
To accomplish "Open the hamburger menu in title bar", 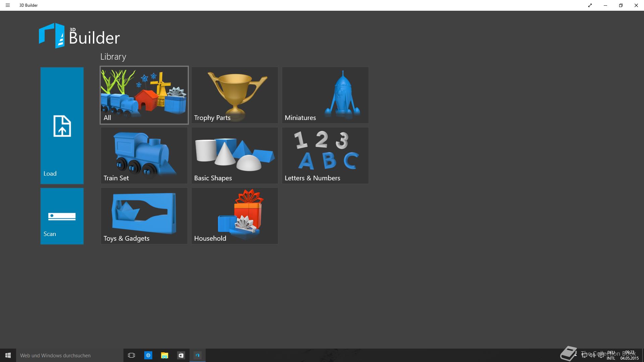I will [x=8, y=5].
